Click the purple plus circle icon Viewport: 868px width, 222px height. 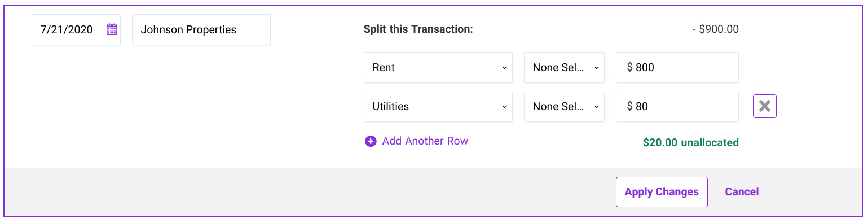tap(371, 141)
